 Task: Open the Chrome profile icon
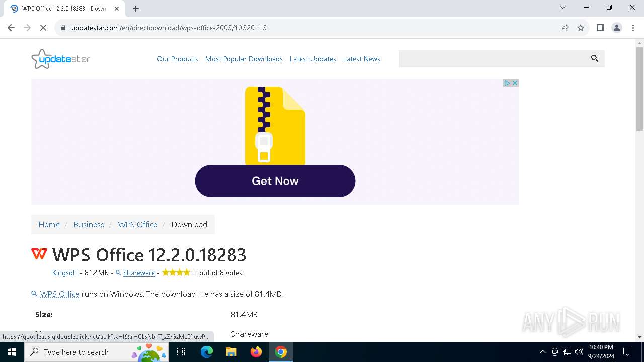[x=617, y=28]
